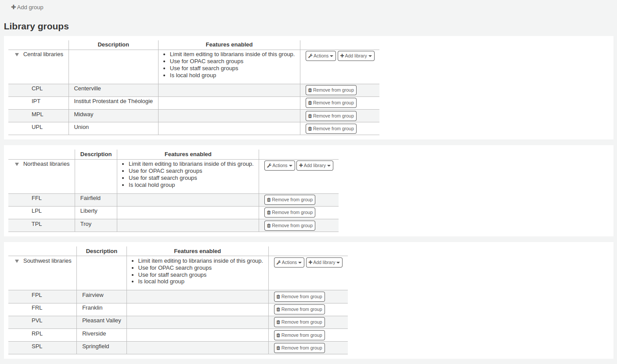Screen dimensions: 617x364
Task: Remove FPL Fairview from Southwest libraries
Action: (299, 296)
